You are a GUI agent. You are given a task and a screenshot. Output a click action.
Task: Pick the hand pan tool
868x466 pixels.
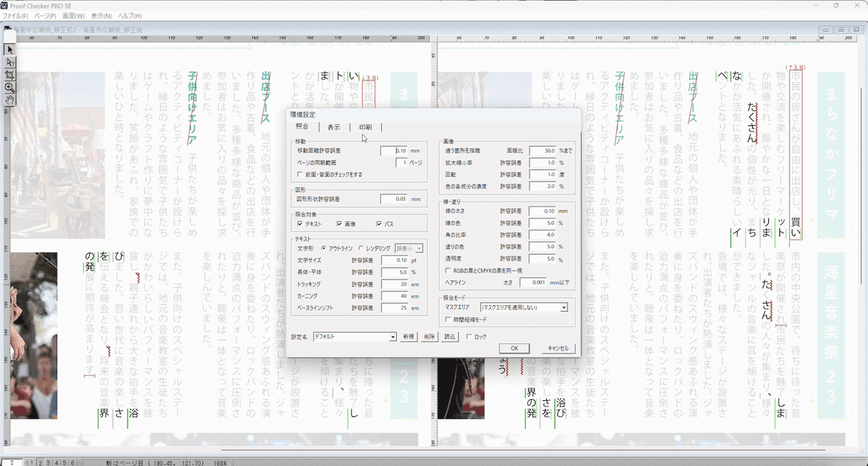click(10, 100)
